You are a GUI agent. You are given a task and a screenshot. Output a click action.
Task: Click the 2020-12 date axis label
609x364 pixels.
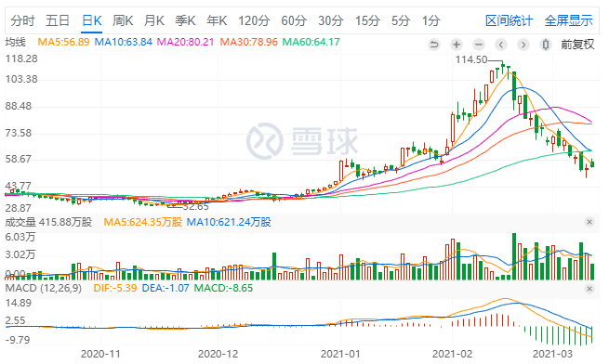click(218, 354)
